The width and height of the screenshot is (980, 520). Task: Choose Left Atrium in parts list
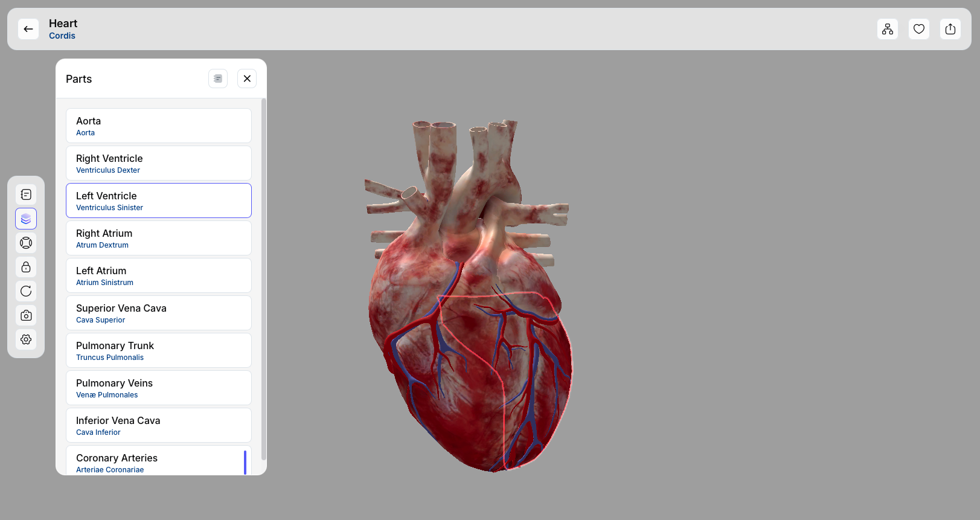pos(159,275)
